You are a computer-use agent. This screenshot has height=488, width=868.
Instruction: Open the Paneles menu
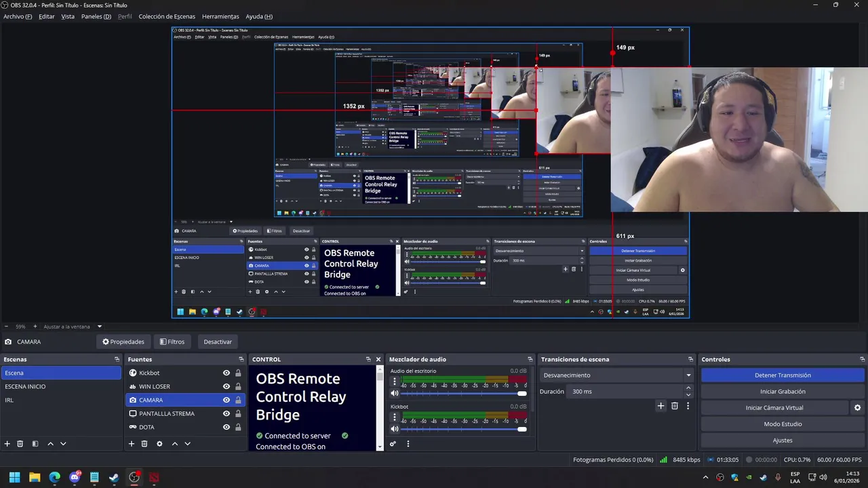(96, 16)
